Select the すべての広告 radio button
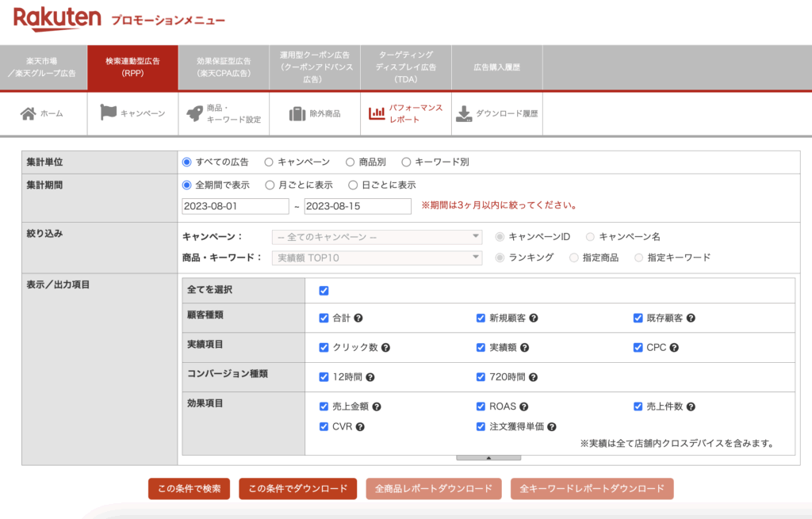Screen dimensions: 812x519 (x=187, y=162)
